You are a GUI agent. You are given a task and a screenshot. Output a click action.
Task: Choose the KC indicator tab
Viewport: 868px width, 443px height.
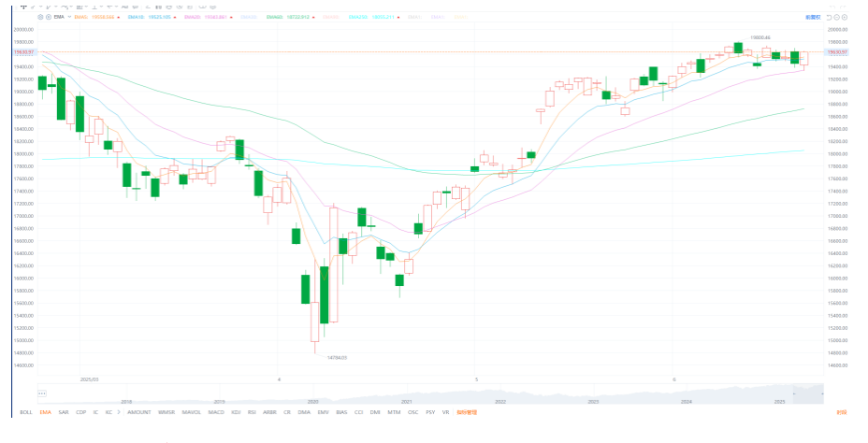pos(109,412)
